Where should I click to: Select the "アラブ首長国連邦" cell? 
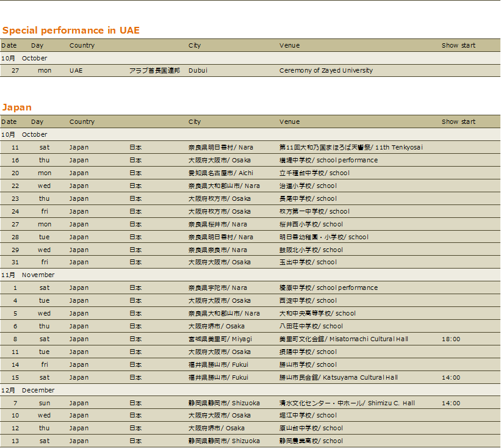coord(154,71)
